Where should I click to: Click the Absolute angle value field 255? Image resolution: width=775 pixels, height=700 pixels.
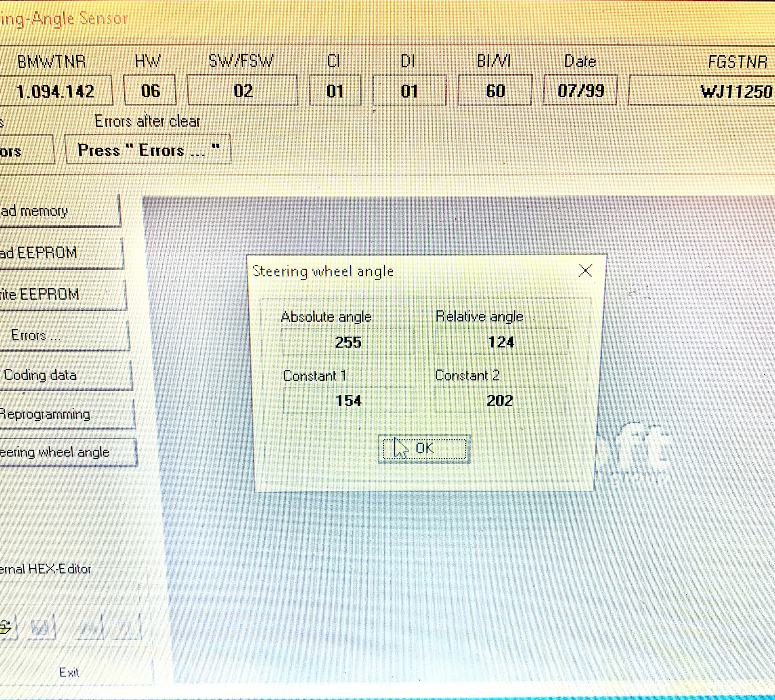tap(348, 342)
